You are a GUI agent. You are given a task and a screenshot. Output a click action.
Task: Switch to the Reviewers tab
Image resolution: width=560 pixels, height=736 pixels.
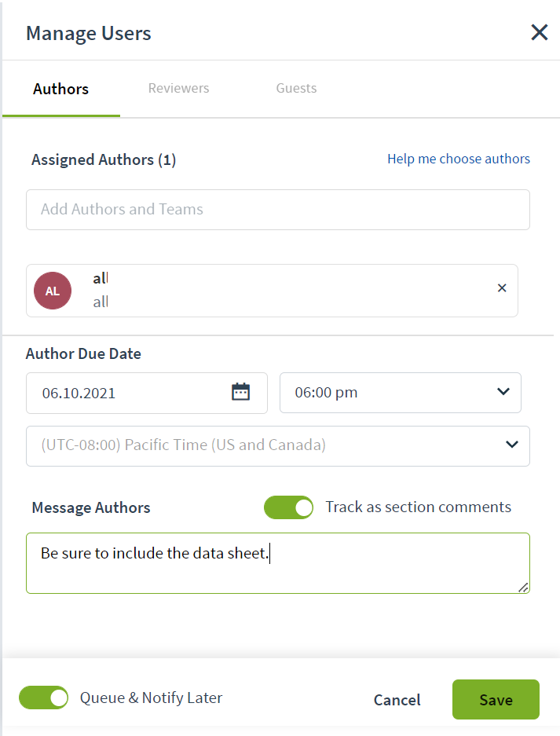pyautogui.click(x=179, y=88)
